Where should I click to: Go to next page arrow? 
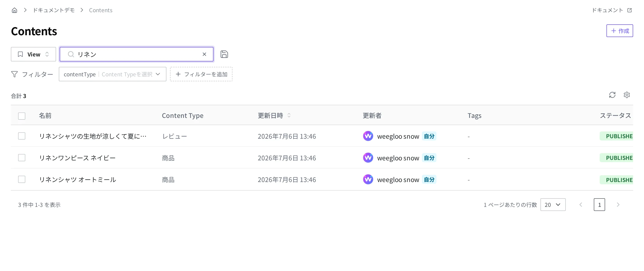pos(618,205)
